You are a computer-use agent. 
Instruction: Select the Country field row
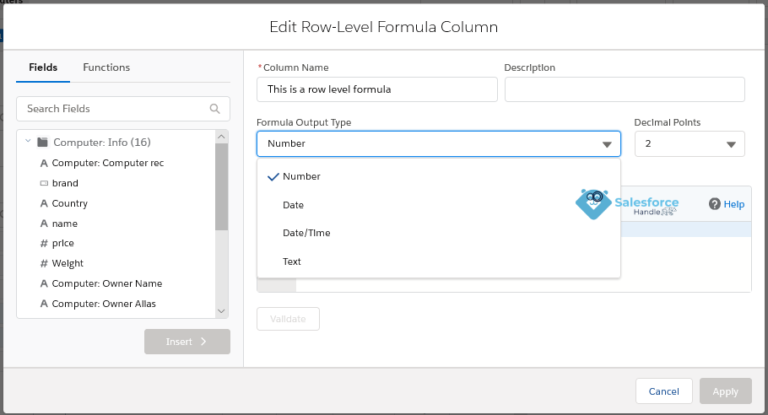pyautogui.click(x=116, y=203)
